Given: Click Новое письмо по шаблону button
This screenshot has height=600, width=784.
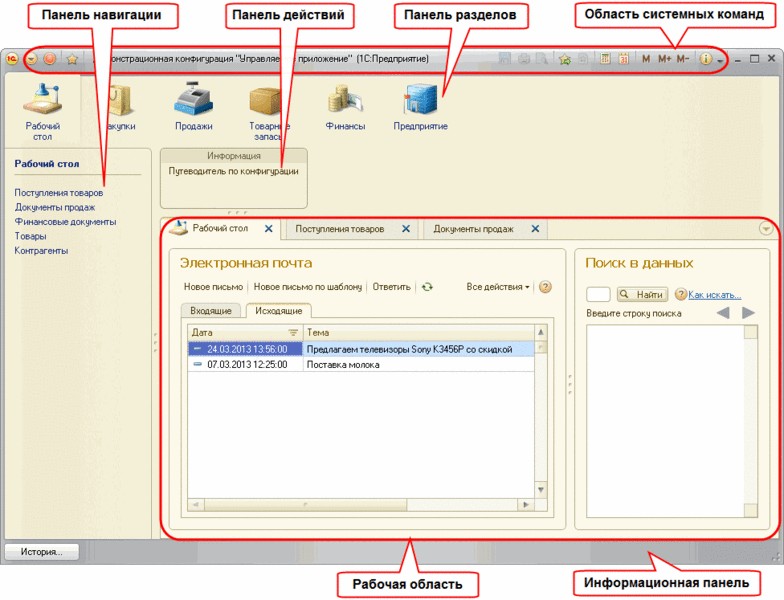Looking at the screenshot, I should [x=308, y=287].
